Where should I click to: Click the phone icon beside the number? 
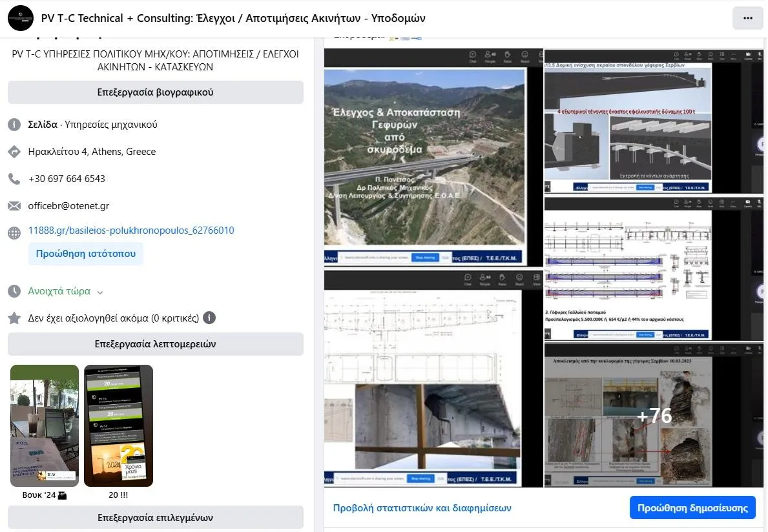point(14,179)
